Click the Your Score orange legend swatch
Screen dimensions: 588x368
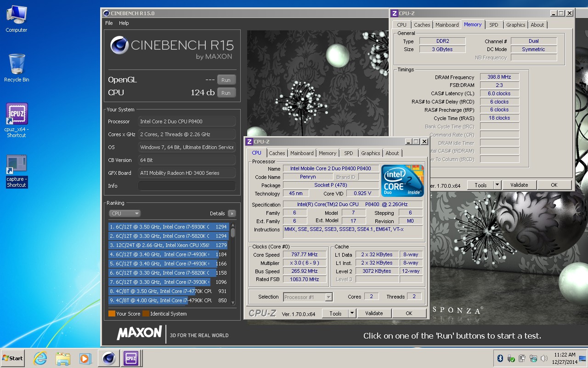[x=112, y=314]
